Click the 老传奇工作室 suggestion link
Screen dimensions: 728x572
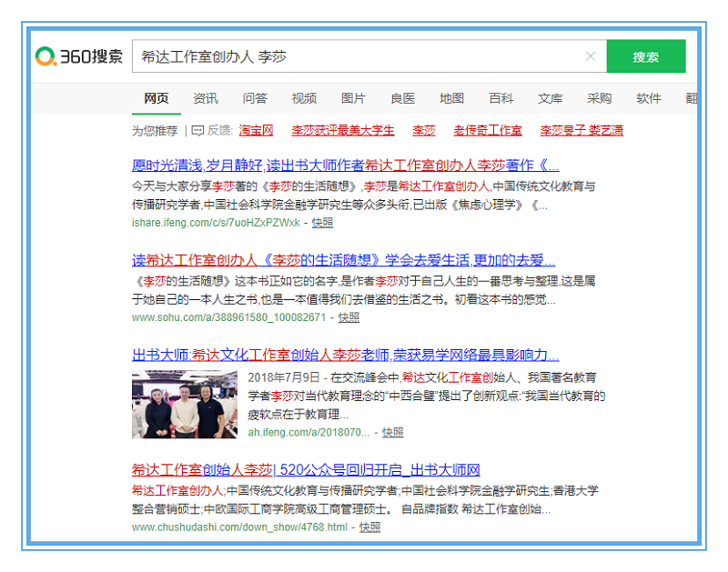click(488, 131)
